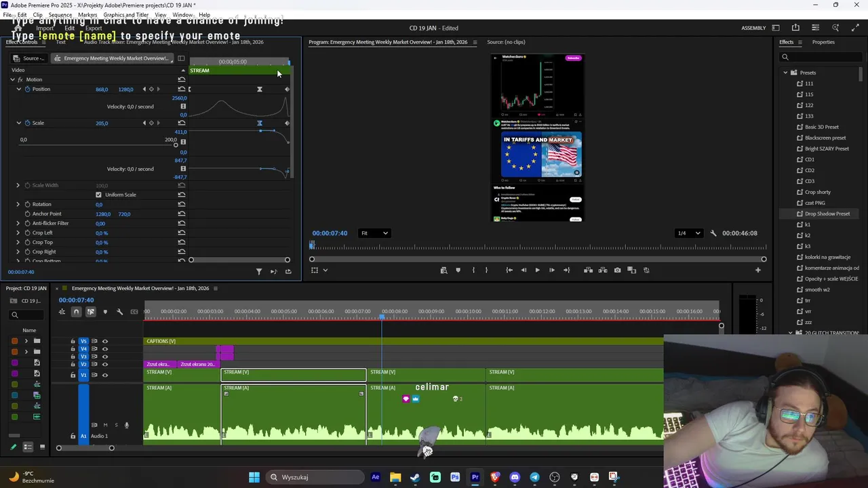This screenshot has height=488, width=868.
Task: Reset the Rotation parameter
Action: pyautogui.click(x=181, y=204)
